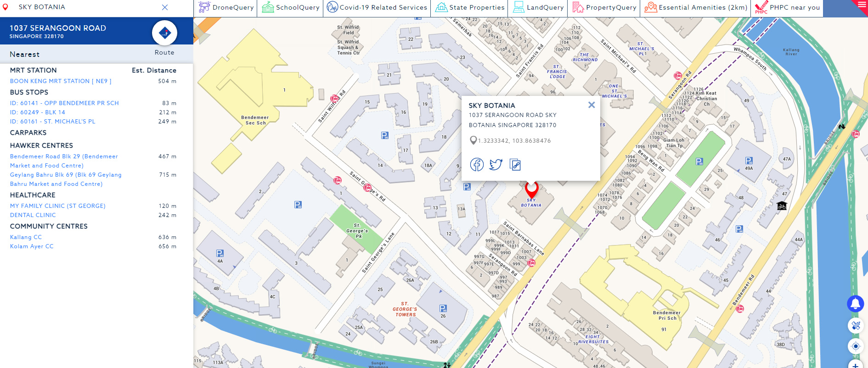Screen dimensions: 868x368
Task: Click parking icon near block 15
Action: click(x=385, y=135)
